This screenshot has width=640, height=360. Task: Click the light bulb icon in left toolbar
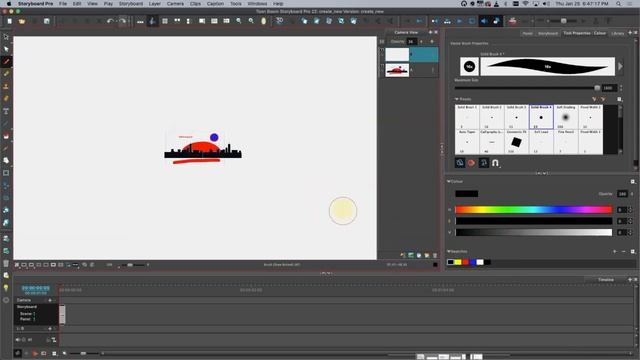[6, 288]
